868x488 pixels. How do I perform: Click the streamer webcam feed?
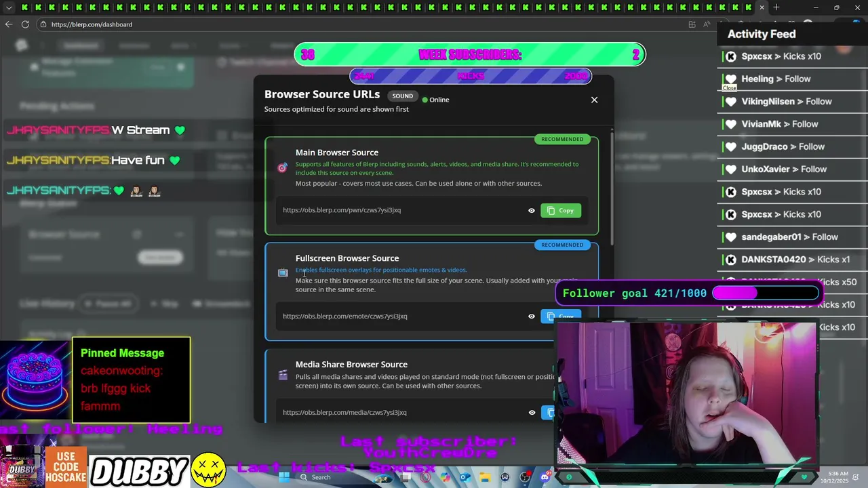click(x=686, y=394)
